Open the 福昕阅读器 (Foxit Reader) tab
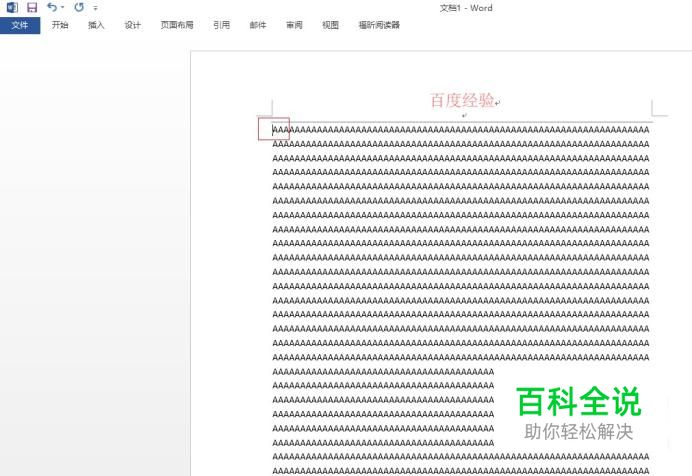This screenshot has height=476, width=692. coord(379,25)
